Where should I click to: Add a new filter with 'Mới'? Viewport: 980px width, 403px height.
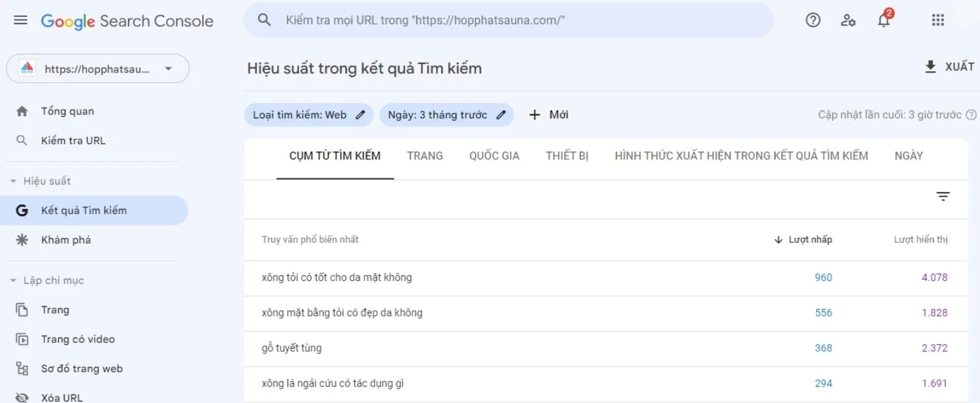click(x=549, y=115)
